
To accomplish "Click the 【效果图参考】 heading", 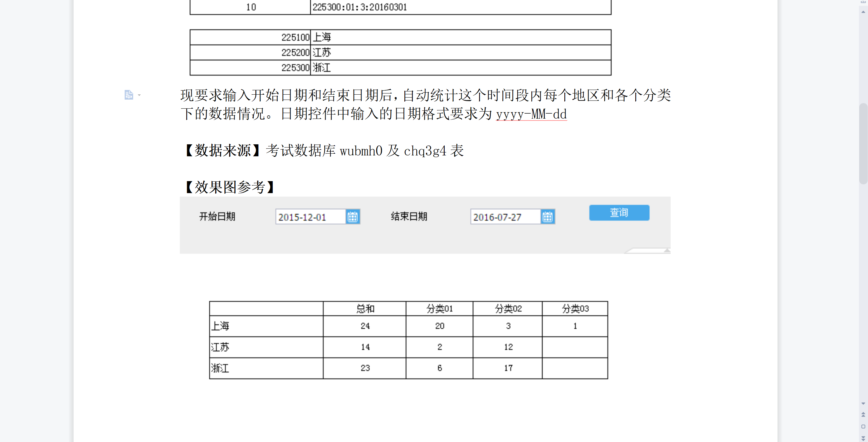I will 230,187.
